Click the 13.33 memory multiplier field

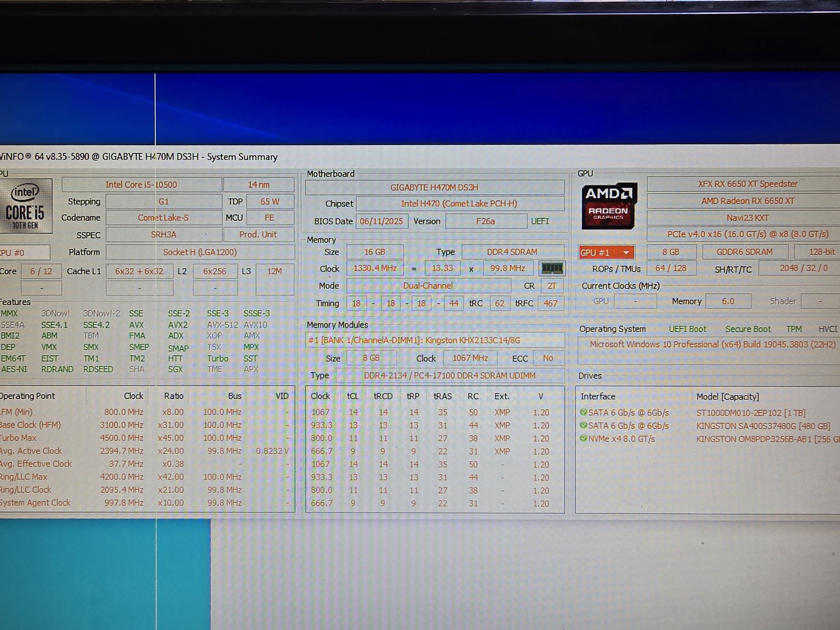pyautogui.click(x=442, y=268)
